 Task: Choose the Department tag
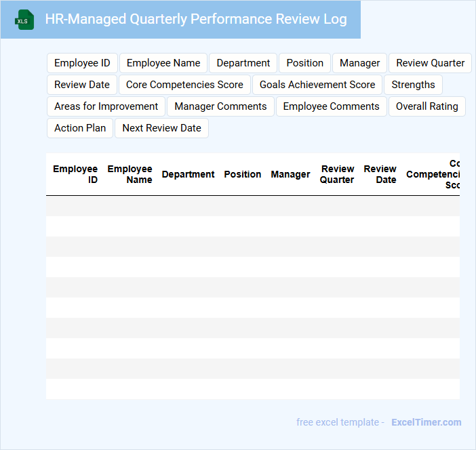pos(243,63)
